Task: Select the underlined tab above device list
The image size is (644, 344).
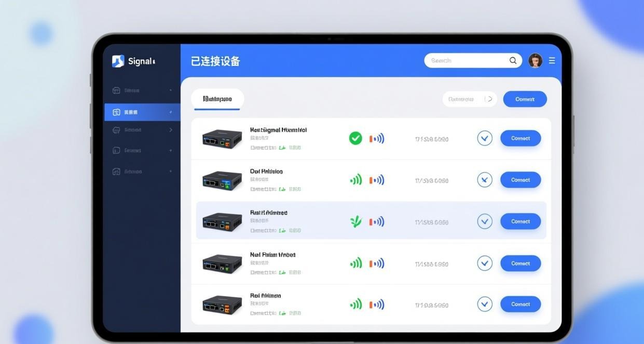Action: pos(217,99)
